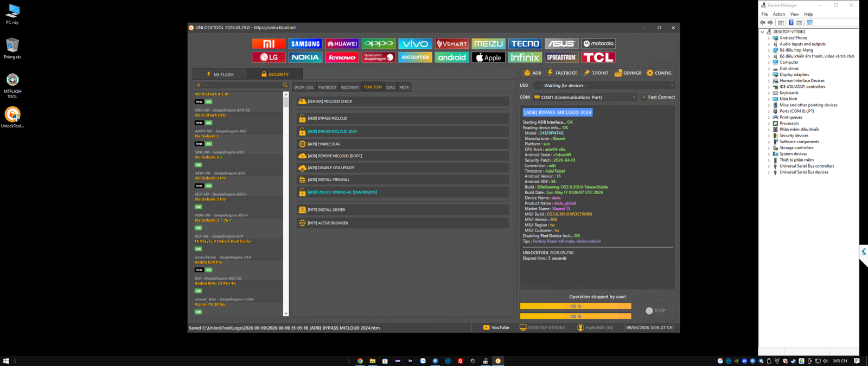Image resolution: width=868 pixels, height=366 pixels.
Task: Open the MTFLASH TOOL desktop icon
Action: tap(12, 86)
